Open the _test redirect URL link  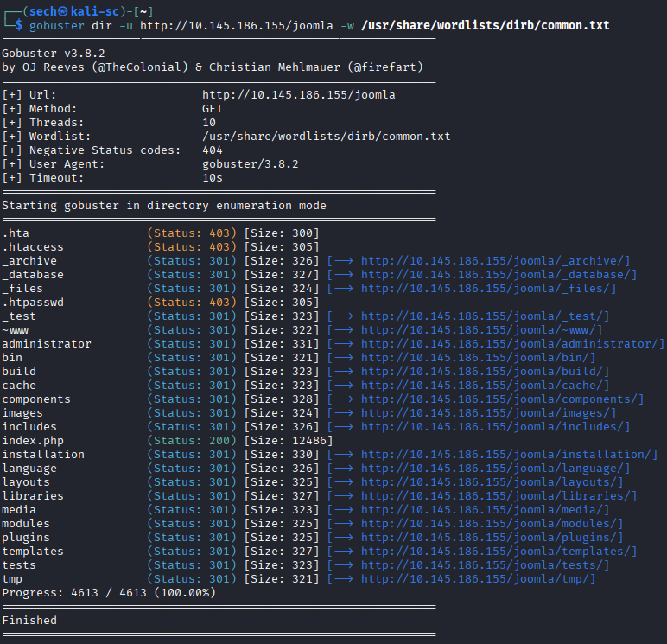(x=482, y=316)
